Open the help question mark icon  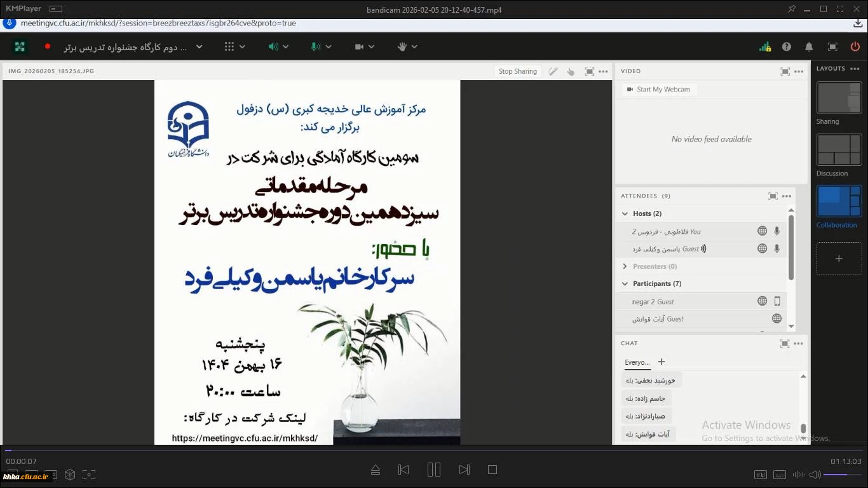(x=787, y=47)
